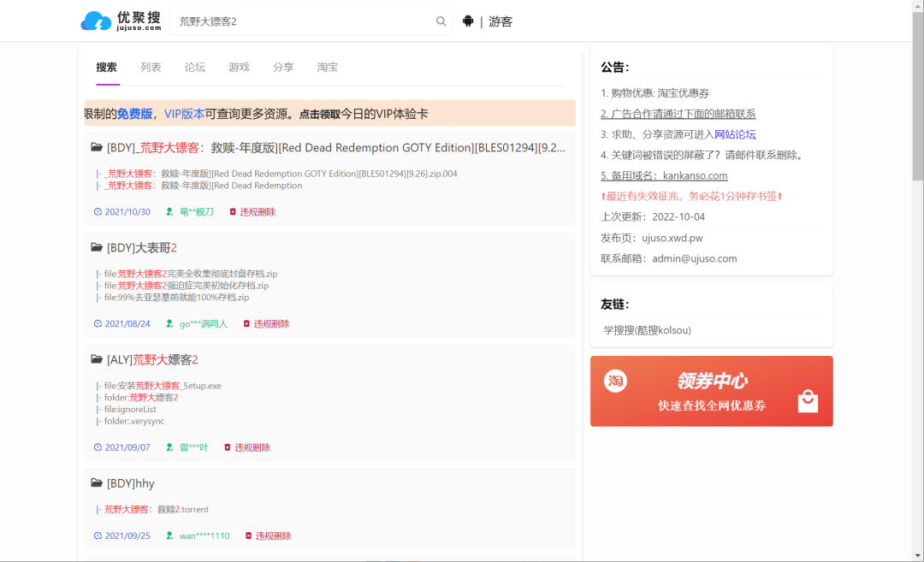The width and height of the screenshot is (924, 562).
Task: Click folder icon of [ALY]荒野大嫖客2
Action: 97,358
